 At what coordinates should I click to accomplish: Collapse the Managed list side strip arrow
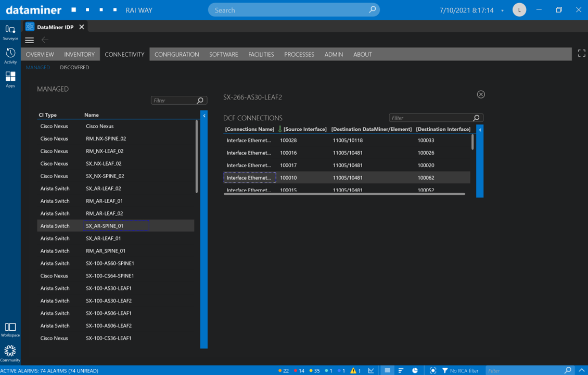[x=204, y=116]
